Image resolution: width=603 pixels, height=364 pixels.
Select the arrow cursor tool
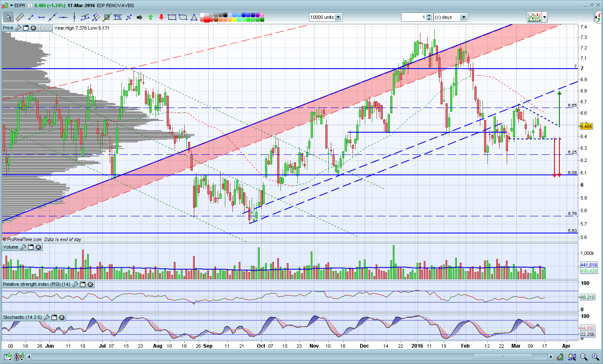(8, 17)
